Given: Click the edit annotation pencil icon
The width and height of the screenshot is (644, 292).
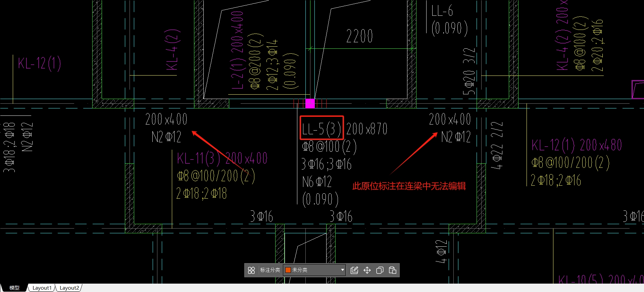Looking at the screenshot, I should click(x=354, y=270).
